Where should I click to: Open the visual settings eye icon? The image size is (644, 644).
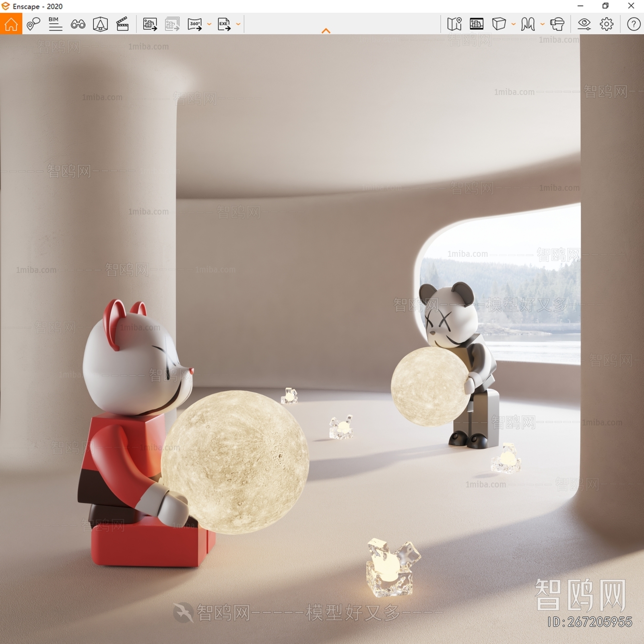[584, 24]
